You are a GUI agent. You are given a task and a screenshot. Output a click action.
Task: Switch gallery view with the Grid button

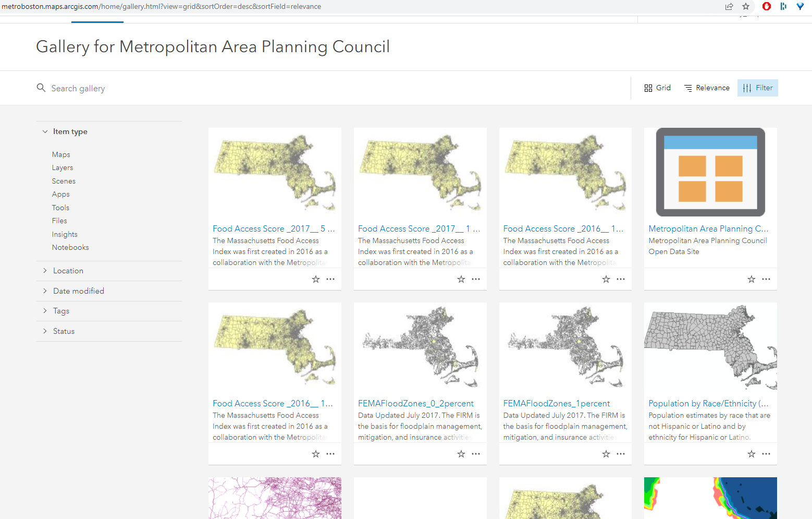pyautogui.click(x=658, y=88)
